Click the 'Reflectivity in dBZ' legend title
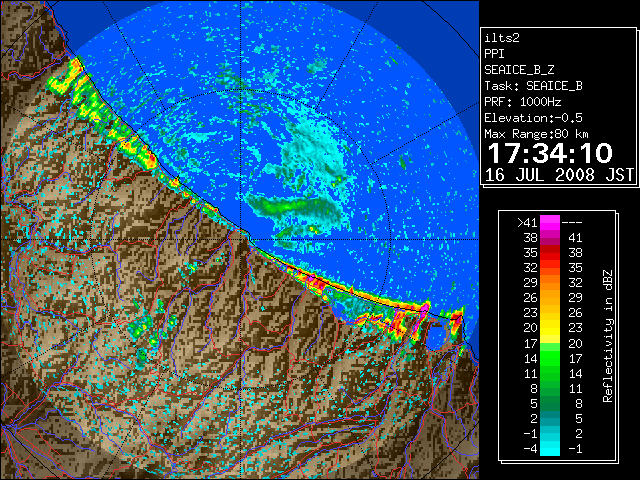Viewport: 640px width, 480px height. click(608, 336)
